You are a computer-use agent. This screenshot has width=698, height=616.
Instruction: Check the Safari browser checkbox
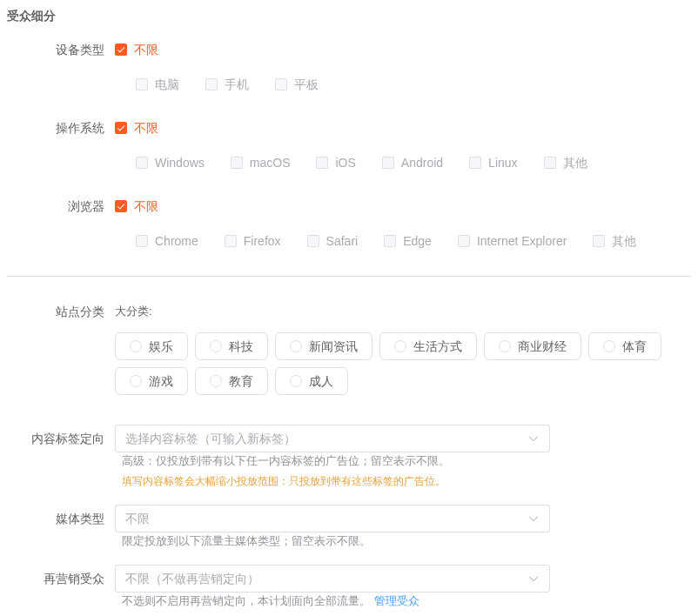pos(313,241)
